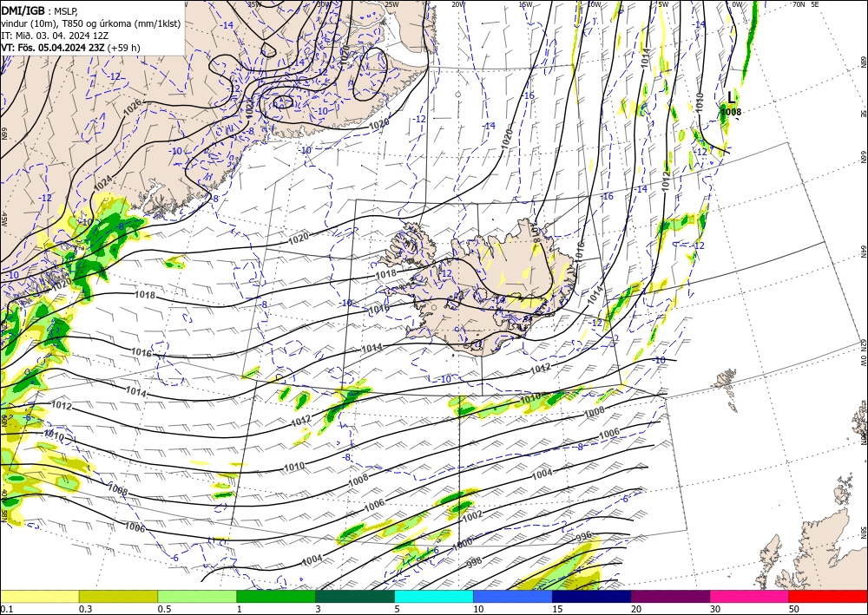Click the red 50+ legend swatch
Image resolution: width=868 pixels, height=615 pixels.
828,596
